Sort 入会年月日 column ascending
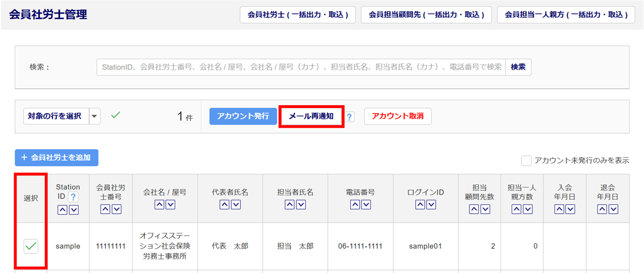The image size is (644, 273). [x=558, y=210]
